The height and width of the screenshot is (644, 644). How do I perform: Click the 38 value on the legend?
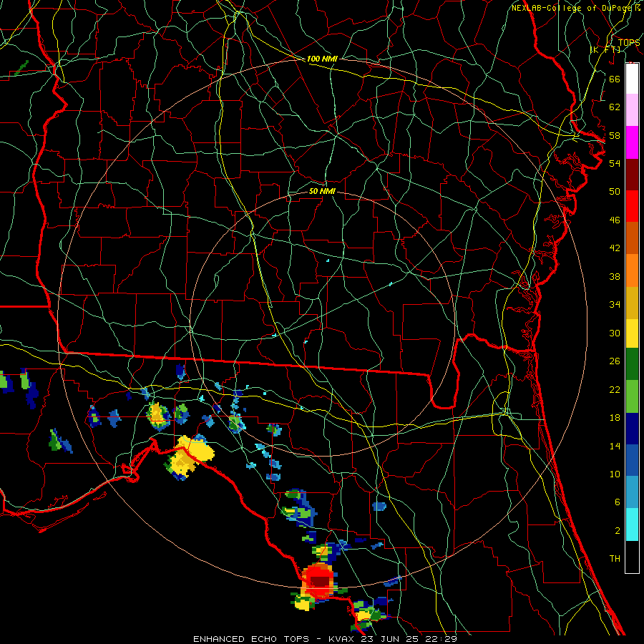click(x=615, y=276)
